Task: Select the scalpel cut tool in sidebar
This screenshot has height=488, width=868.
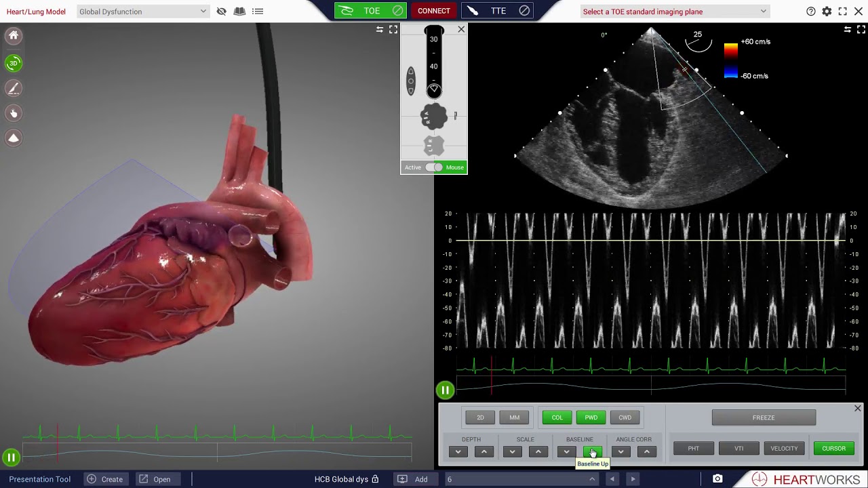Action: click(x=14, y=88)
